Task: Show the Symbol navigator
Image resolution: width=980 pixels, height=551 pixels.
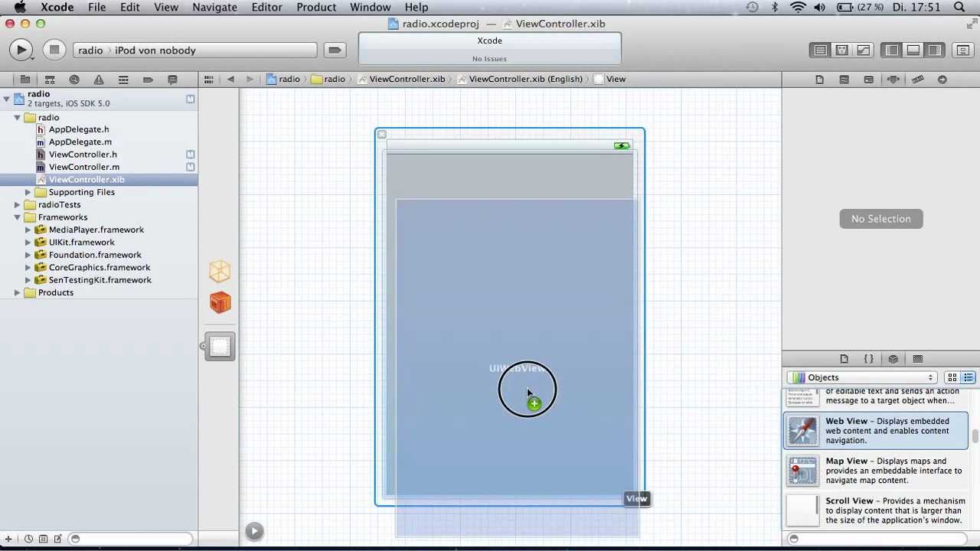Action: point(50,80)
